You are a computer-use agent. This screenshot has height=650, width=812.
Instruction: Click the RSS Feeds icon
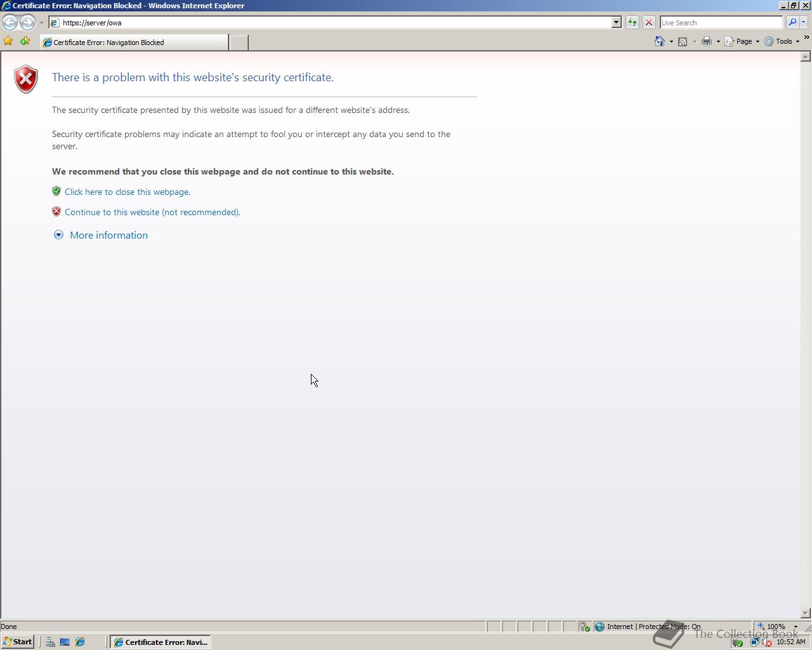(x=683, y=41)
